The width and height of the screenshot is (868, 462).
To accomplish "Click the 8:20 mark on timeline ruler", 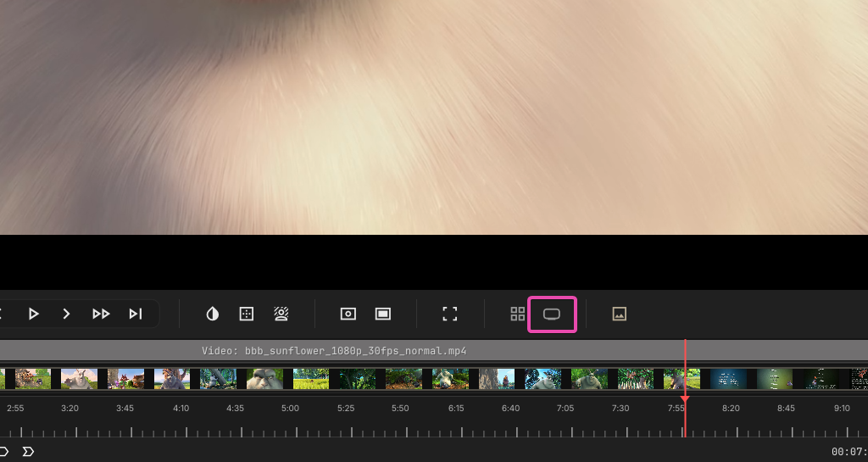I will coord(731,409).
